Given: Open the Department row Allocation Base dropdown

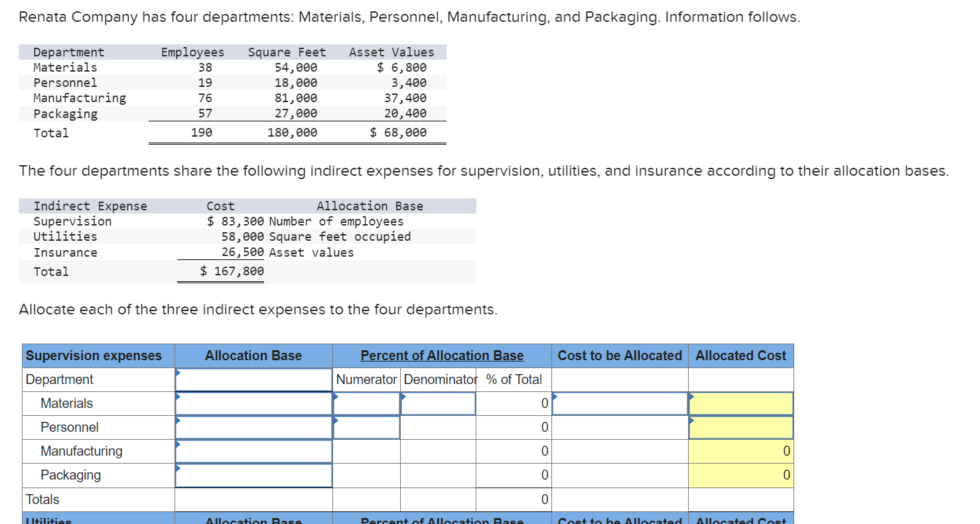Looking at the screenshot, I should tap(253, 379).
